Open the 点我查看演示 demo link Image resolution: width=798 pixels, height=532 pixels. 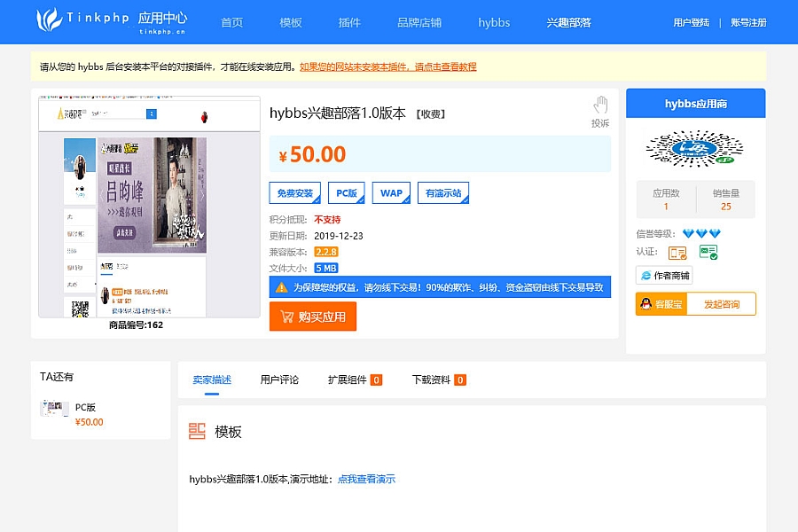[x=366, y=479]
